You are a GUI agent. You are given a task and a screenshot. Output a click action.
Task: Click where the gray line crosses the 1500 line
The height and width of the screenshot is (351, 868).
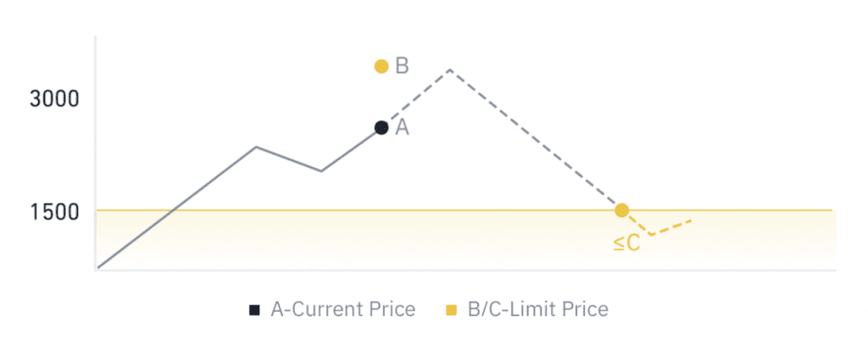pyautogui.click(x=173, y=209)
